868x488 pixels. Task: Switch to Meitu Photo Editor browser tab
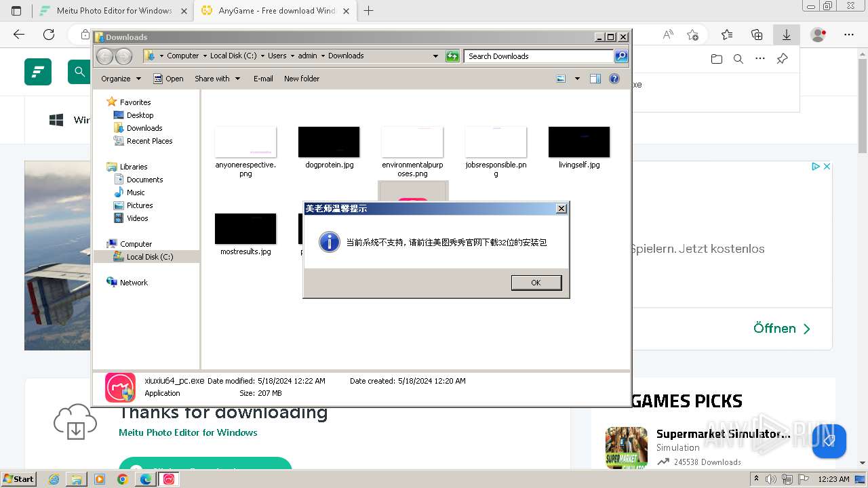[112, 11]
